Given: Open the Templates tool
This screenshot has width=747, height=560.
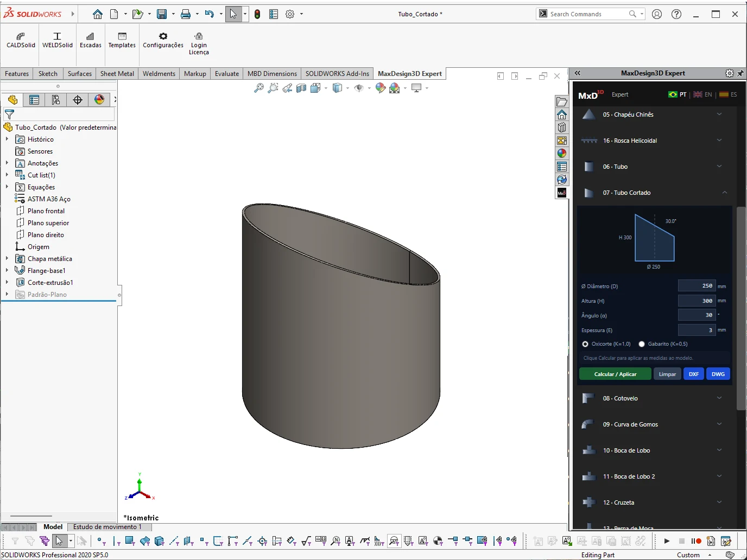Looking at the screenshot, I should 122,40.
